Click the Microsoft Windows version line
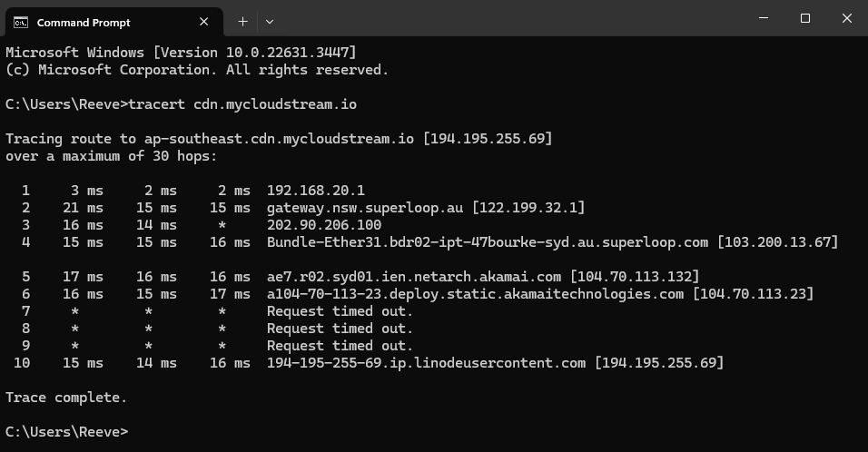Screen dimensions: 868x452 (x=181, y=53)
